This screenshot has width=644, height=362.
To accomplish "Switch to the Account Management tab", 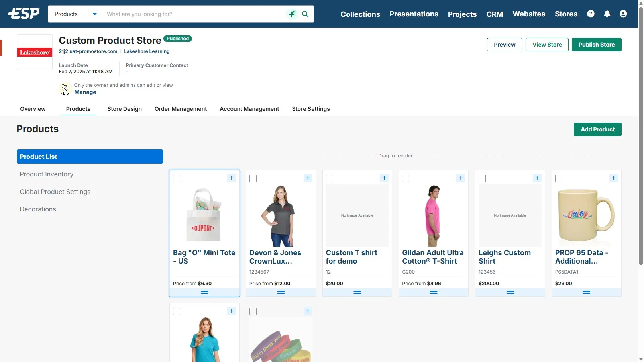I will pyautogui.click(x=249, y=109).
